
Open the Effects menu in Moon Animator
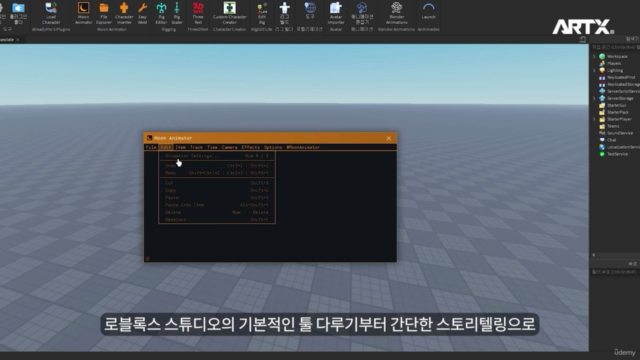[x=251, y=147]
